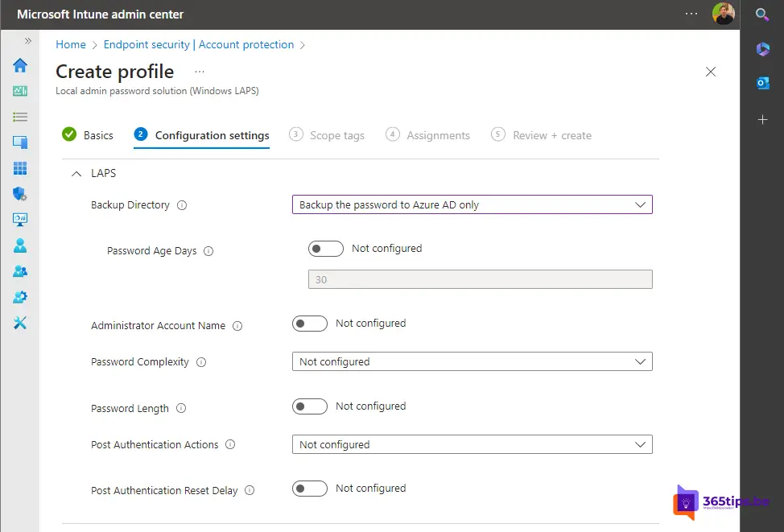Select the Configuration settings step

(x=201, y=135)
